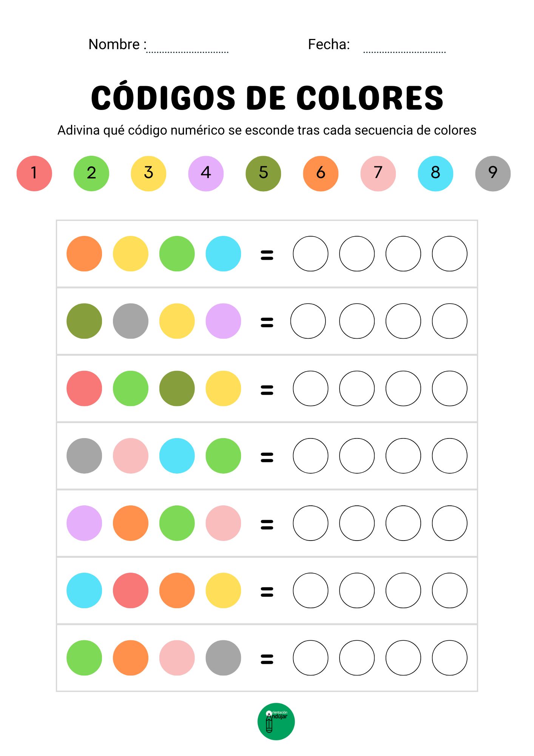Select the gray circle numbered 9
This screenshot has width=534, height=756.
pyautogui.click(x=492, y=174)
